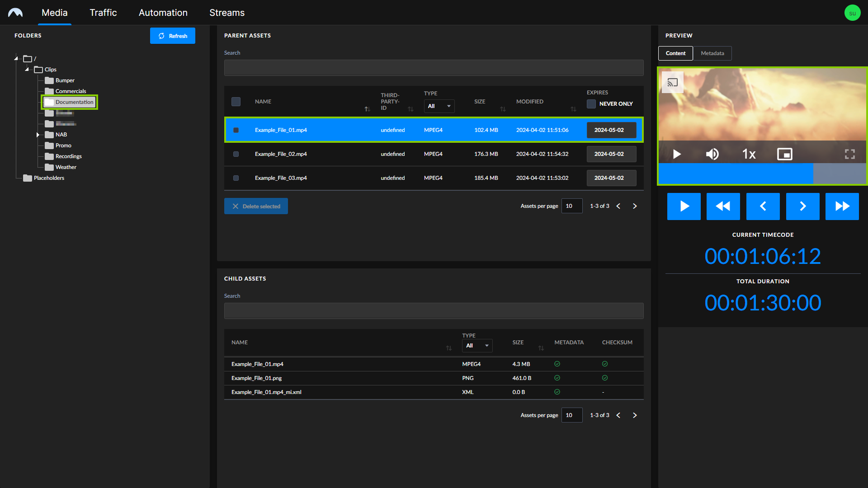
Task: Click the fast-forward skip-to-end control
Action: pyautogui.click(x=842, y=206)
